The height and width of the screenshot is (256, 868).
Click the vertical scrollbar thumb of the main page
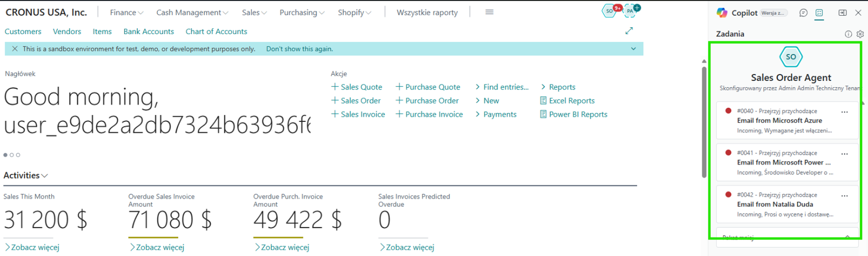point(704,122)
